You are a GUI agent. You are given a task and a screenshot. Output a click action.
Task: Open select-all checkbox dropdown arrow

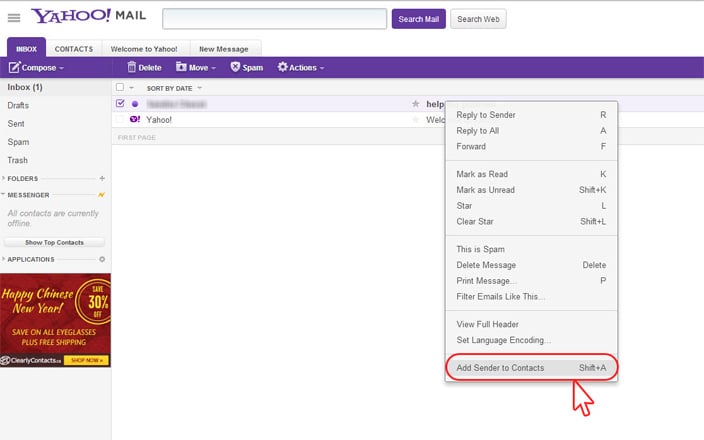132,88
